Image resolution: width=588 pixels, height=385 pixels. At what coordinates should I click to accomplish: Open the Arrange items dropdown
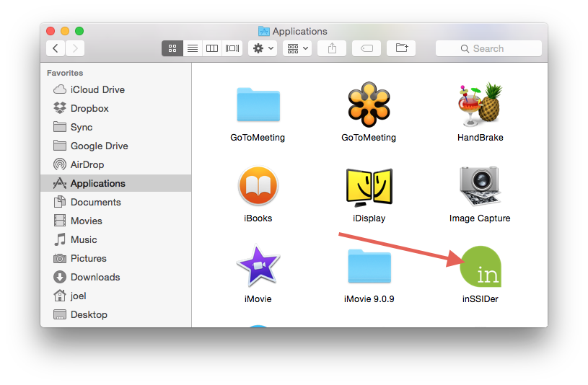pos(297,48)
